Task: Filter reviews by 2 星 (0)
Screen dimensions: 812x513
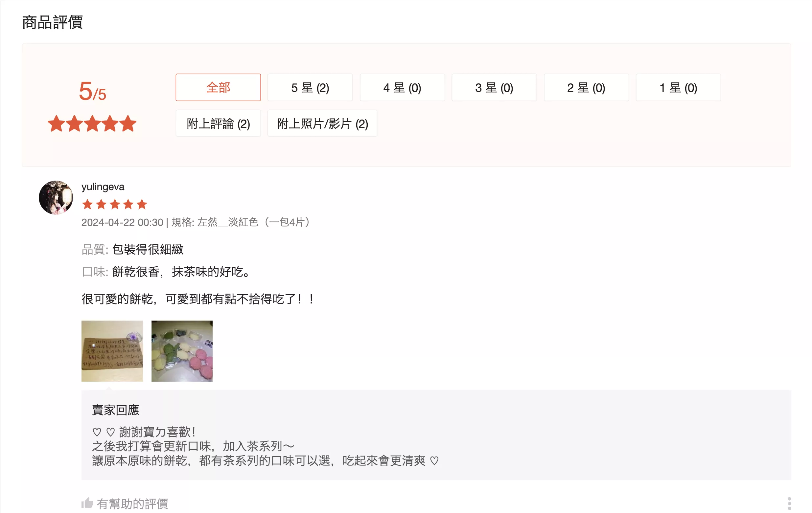Action: [586, 87]
